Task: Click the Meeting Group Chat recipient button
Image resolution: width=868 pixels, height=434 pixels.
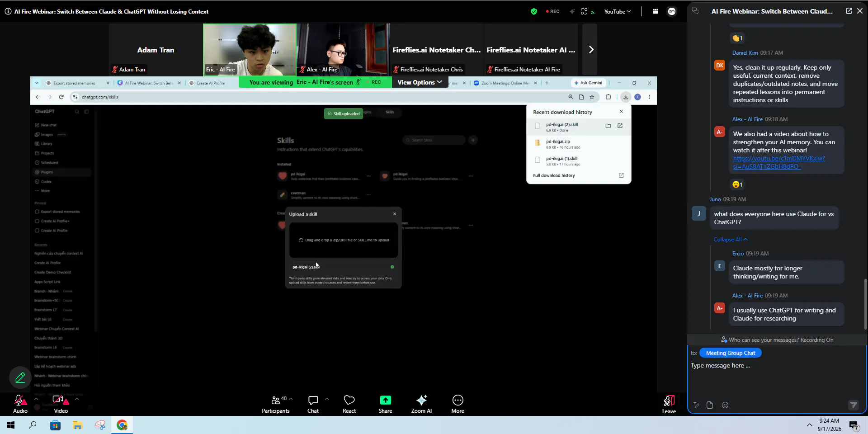Action: (x=731, y=353)
